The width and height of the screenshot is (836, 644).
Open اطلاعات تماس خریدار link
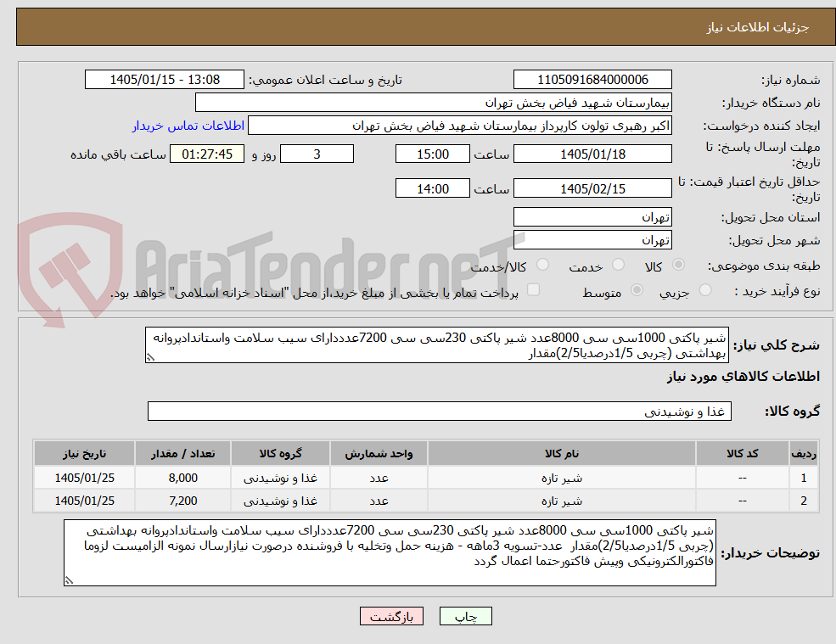(188, 126)
